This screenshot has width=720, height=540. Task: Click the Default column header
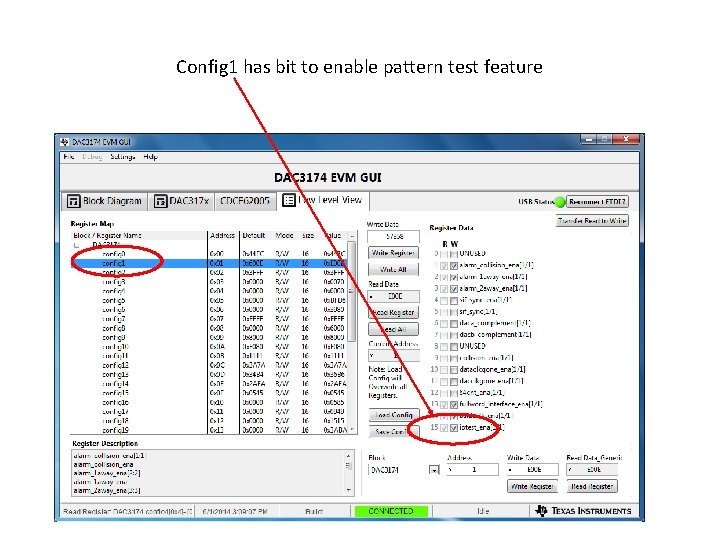pyautogui.click(x=254, y=236)
